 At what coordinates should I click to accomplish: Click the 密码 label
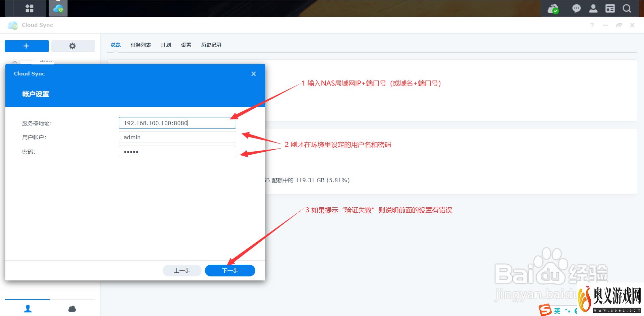(x=29, y=152)
